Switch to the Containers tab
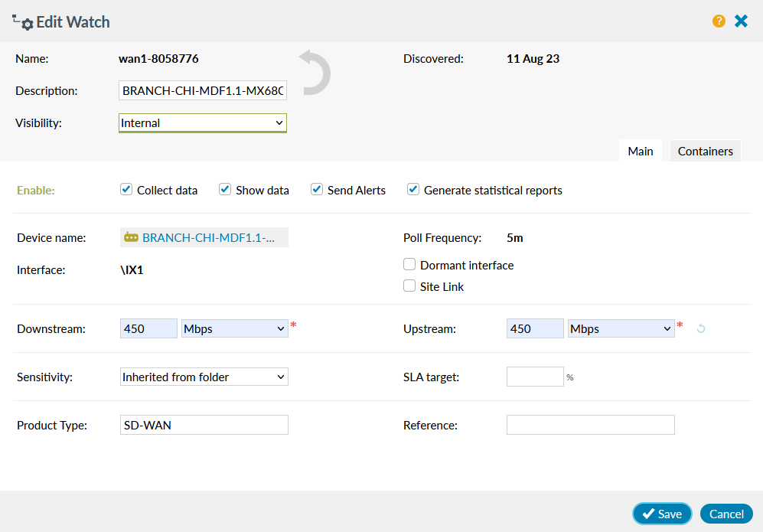This screenshot has width=763, height=532. point(705,151)
